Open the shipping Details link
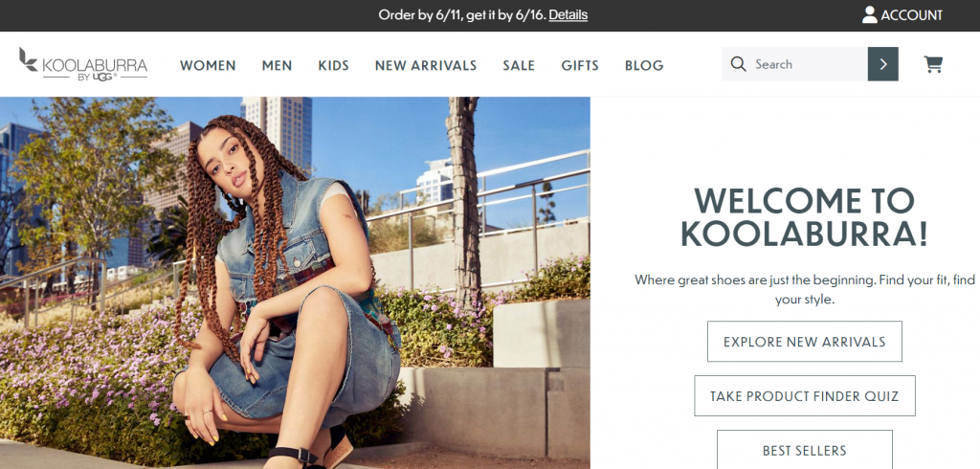The image size is (980, 469). coord(568,14)
